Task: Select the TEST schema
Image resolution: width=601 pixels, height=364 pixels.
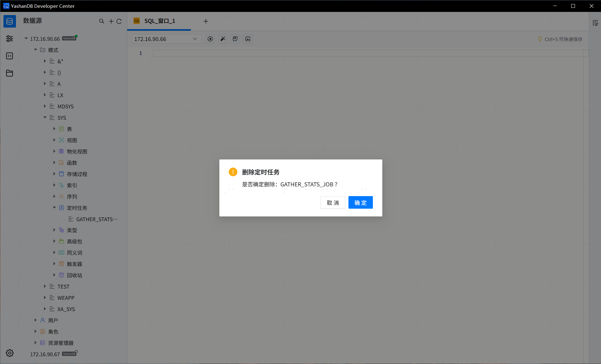Action: click(x=63, y=287)
